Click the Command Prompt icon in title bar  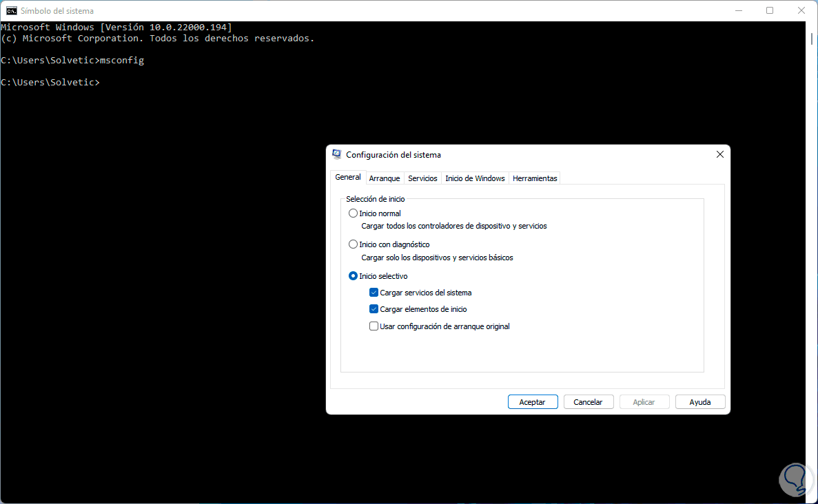pos(12,10)
